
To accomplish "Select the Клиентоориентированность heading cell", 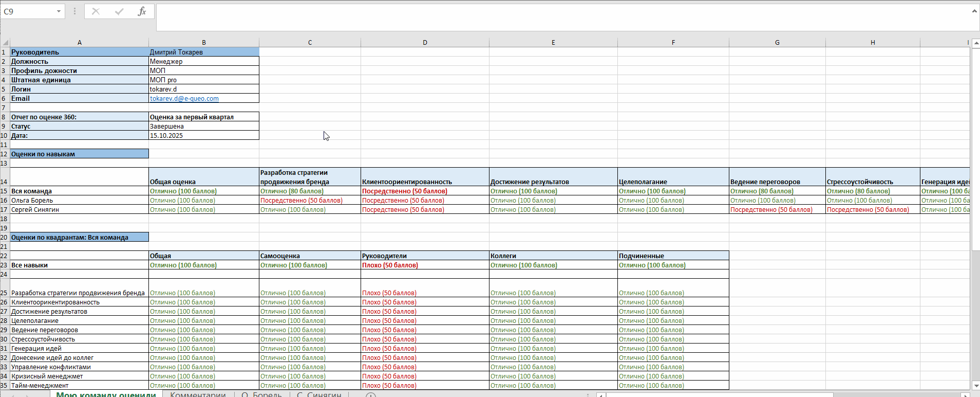I will (x=425, y=177).
